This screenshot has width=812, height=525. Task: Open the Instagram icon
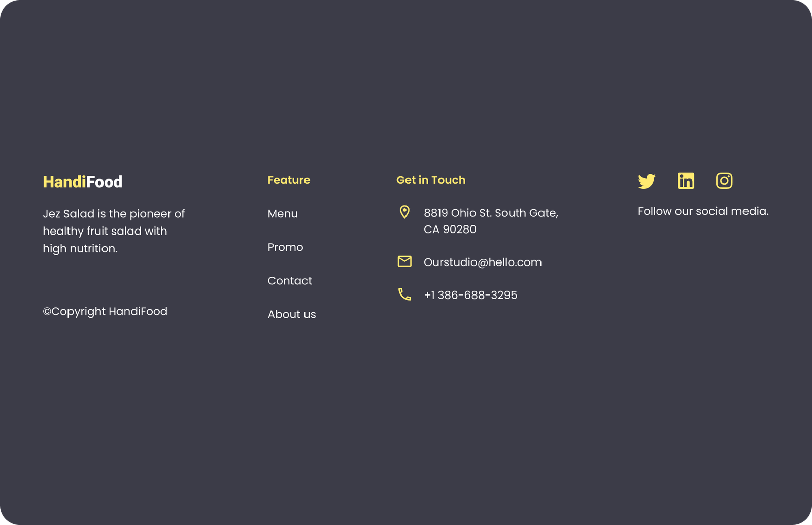724,181
